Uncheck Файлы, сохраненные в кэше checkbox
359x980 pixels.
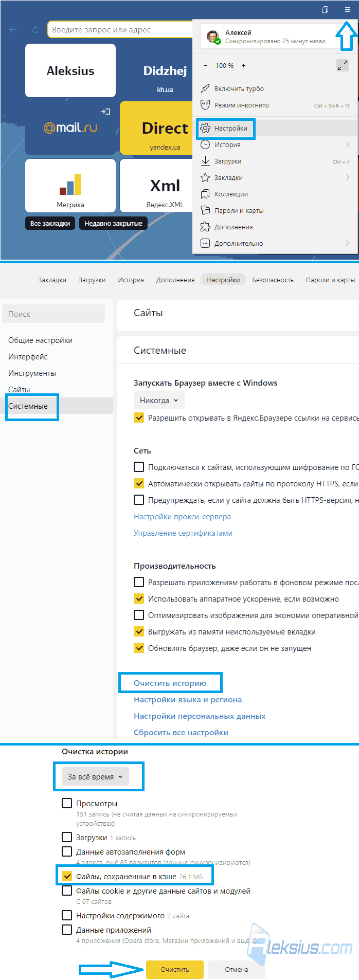pyautogui.click(x=67, y=876)
